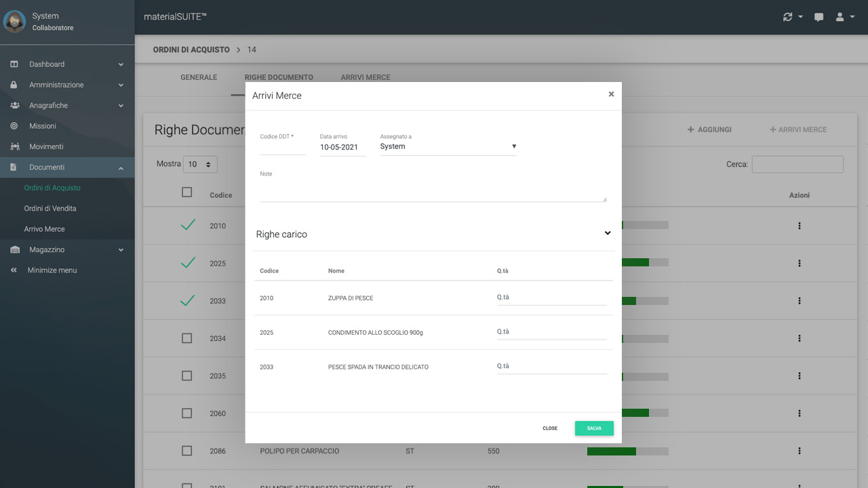
Task: Uncheck the selected row 2025
Action: 188,262
